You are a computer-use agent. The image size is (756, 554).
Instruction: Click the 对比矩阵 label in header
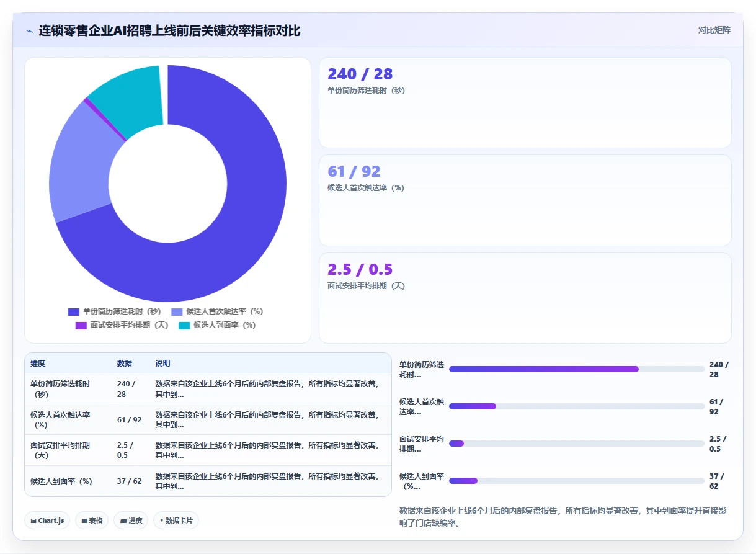click(x=714, y=30)
